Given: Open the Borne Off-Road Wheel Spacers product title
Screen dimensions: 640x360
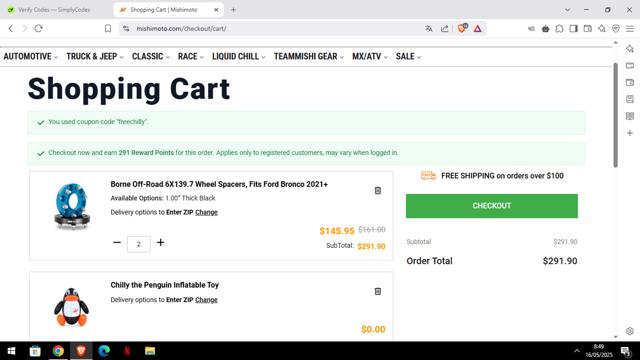Looking at the screenshot, I should (x=219, y=184).
